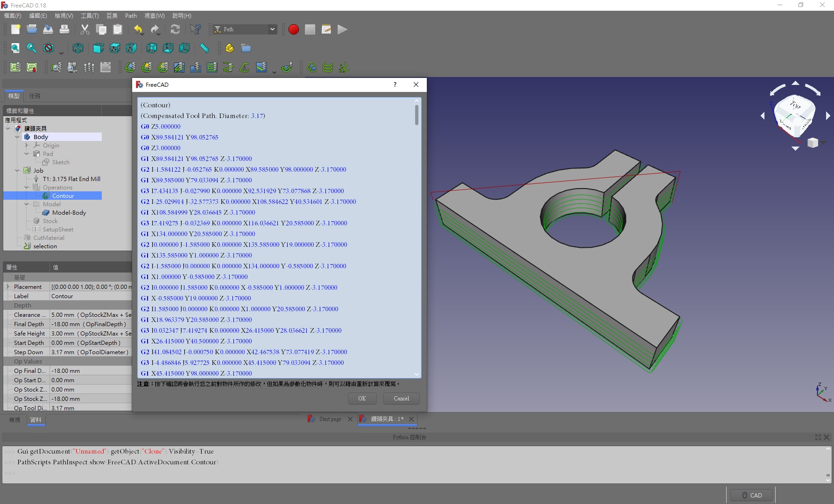Click the Path Job creation icon
834x504 pixels.
click(x=15, y=67)
